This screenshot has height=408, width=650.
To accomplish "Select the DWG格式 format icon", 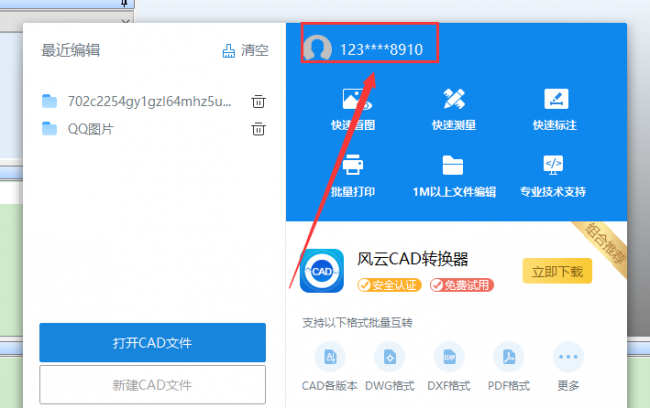I will coord(390,357).
